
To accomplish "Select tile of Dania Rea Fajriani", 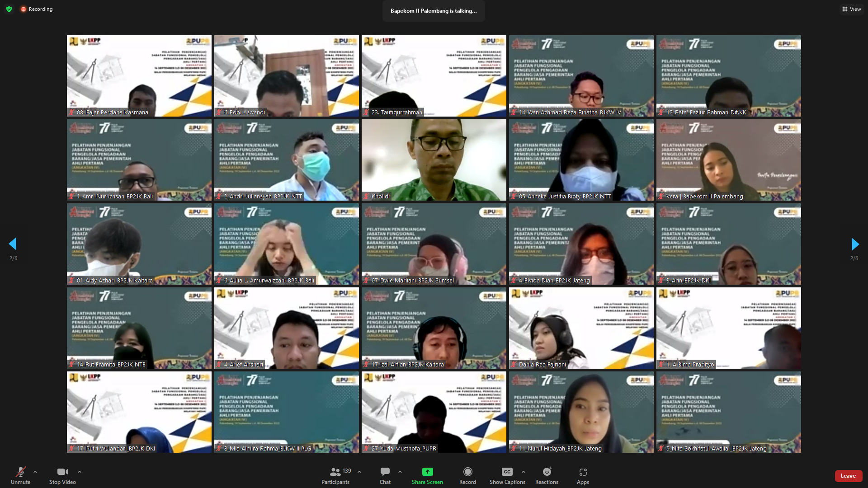I will point(581,328).
